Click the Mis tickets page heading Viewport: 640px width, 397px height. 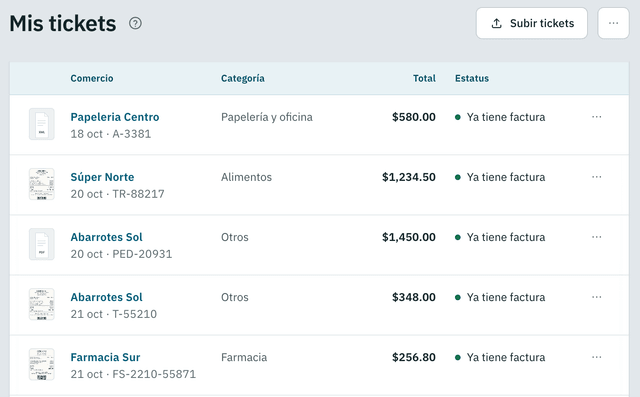(x=63, y=23)
